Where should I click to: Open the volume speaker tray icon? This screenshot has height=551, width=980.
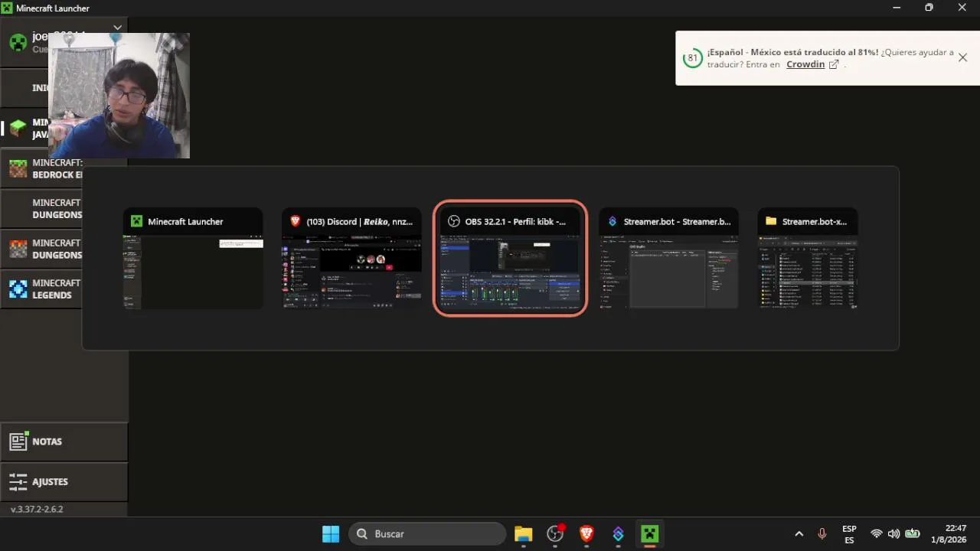point(893,533)
